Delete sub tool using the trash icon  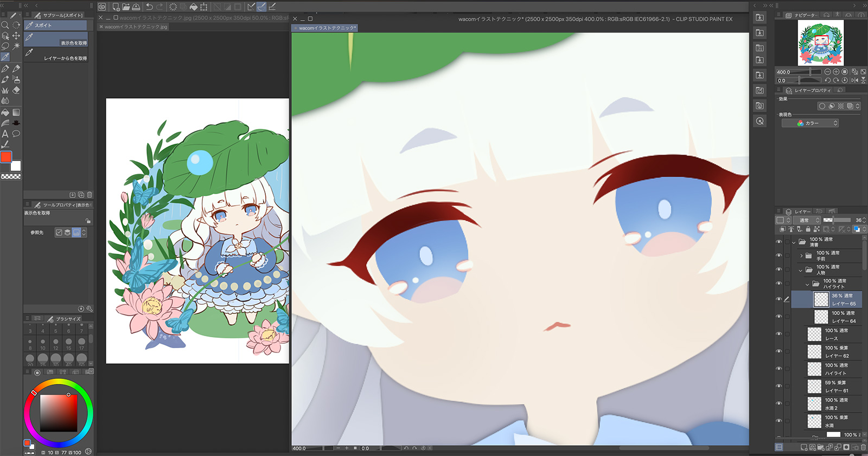click(90, 195)
